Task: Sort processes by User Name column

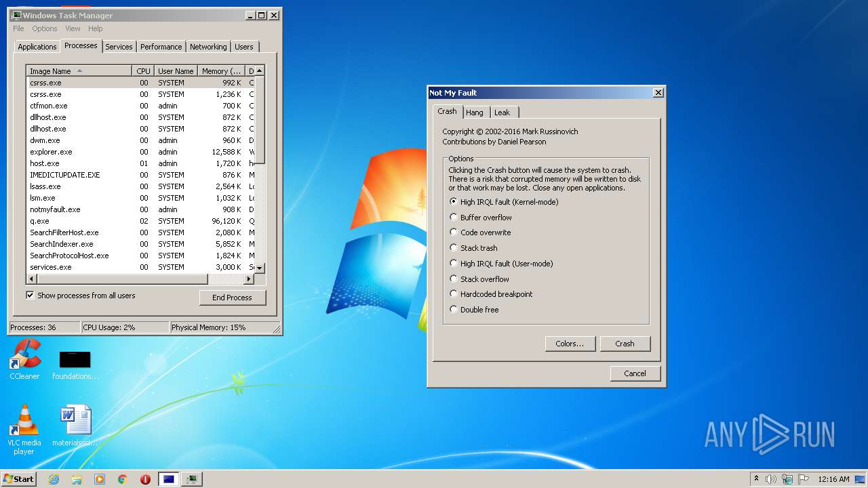Action: [176, 71]
